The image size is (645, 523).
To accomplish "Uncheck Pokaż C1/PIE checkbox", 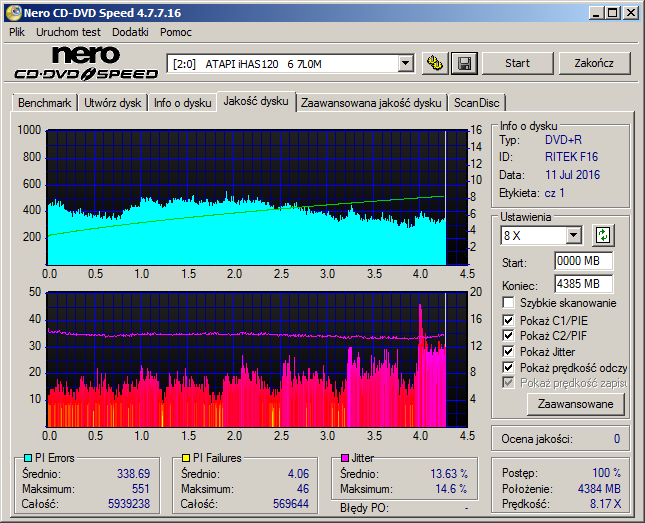I will pyautogui.click(x=508, y=320).
